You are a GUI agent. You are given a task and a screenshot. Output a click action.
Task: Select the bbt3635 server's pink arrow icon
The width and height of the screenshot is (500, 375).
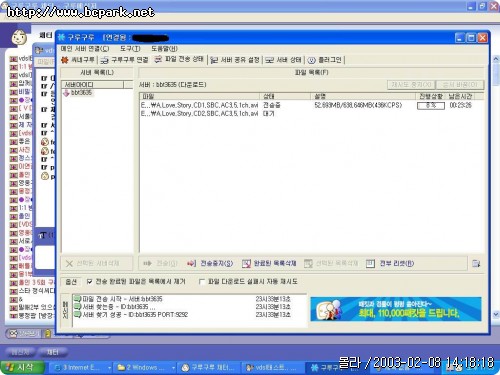pos(66,93)
